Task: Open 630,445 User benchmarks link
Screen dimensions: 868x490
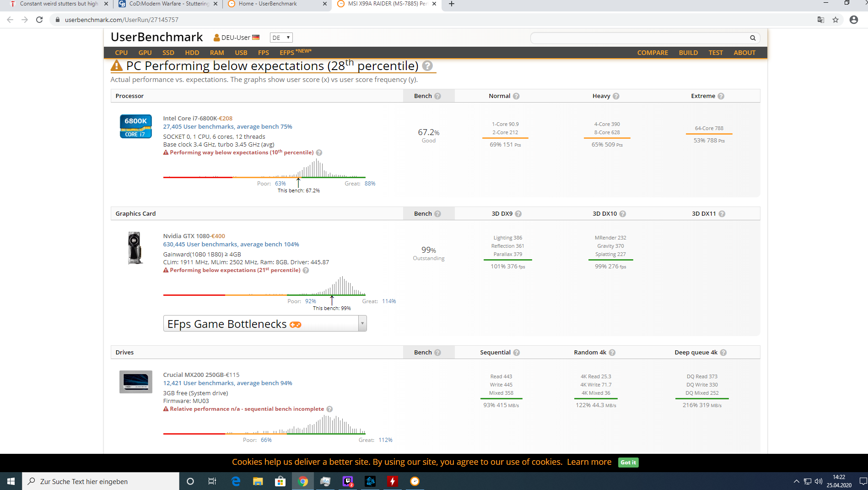Action: pyautogui.click(x=231, y=245)
